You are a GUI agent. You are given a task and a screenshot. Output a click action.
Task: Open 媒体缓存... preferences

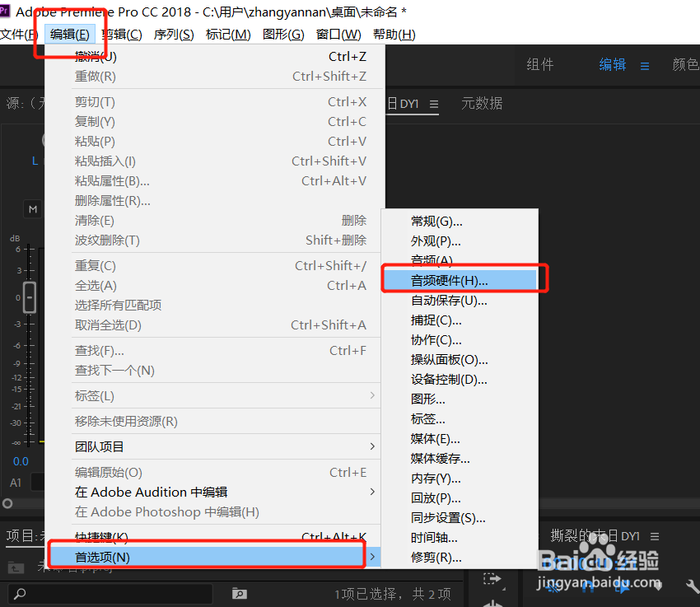pos(460,459)
